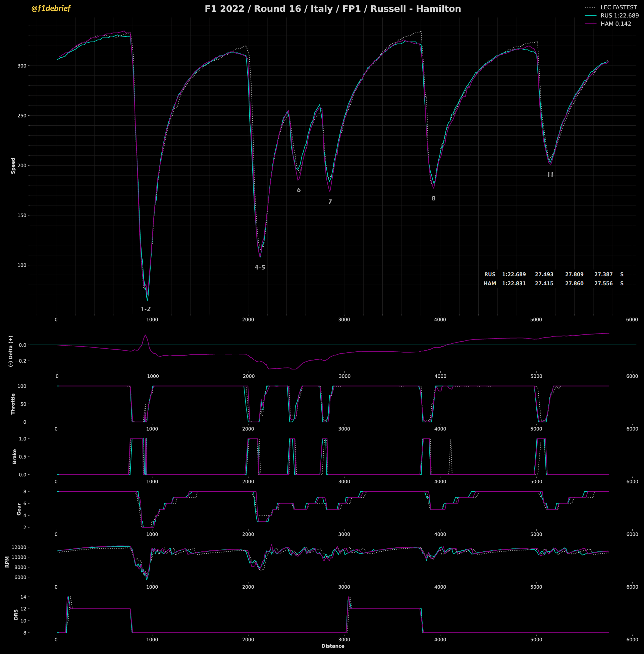Click the @f1debrief watermark handle
This screenshot has height=654, width=644.
point(51,8)
